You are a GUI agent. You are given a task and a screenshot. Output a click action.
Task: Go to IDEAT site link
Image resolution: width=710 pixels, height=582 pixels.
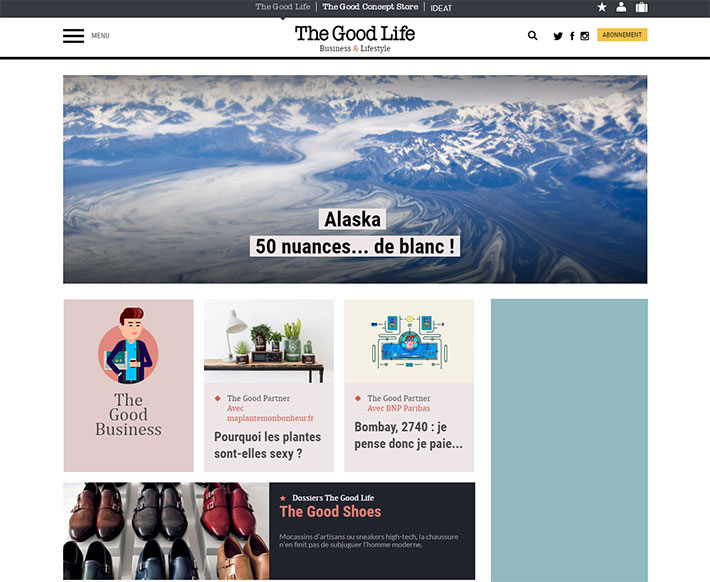click(441, 8)
